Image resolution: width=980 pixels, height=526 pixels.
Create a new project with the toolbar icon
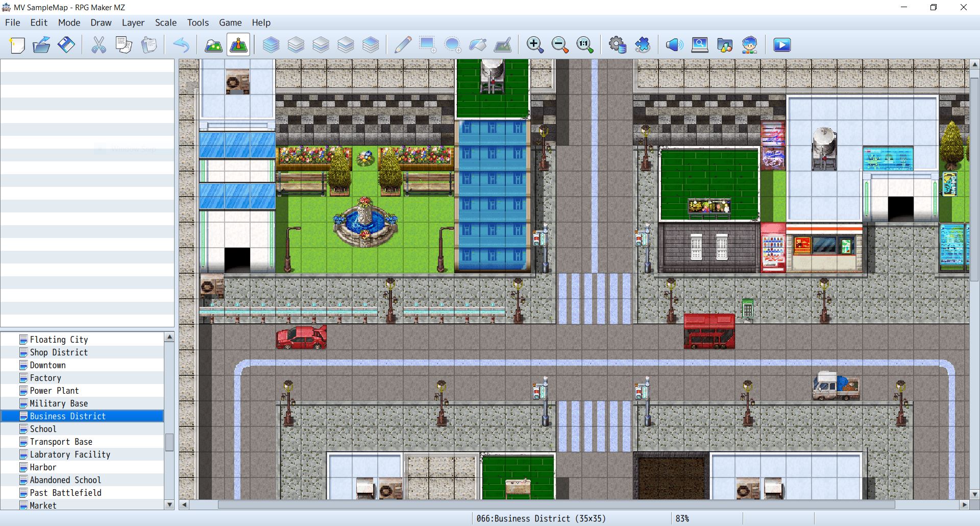(17, 45)
